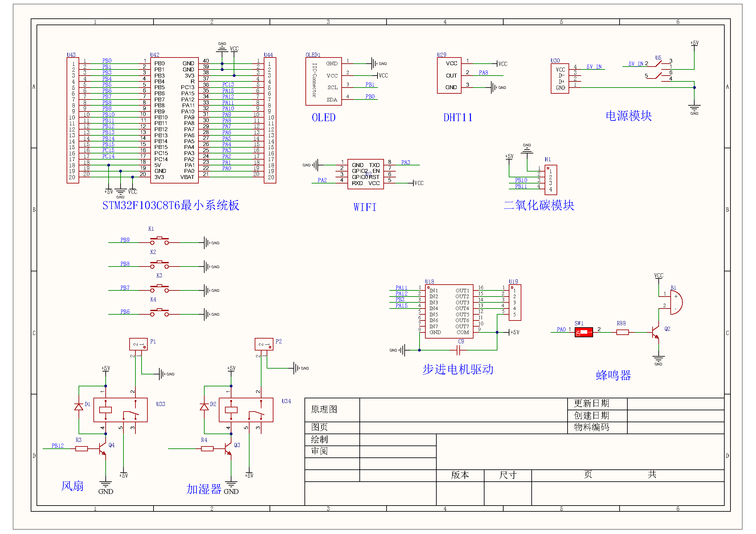Select the U29 DHT11 sensor symbol
756x534 pixels.
pyautogui.click(x=450, y=76)
